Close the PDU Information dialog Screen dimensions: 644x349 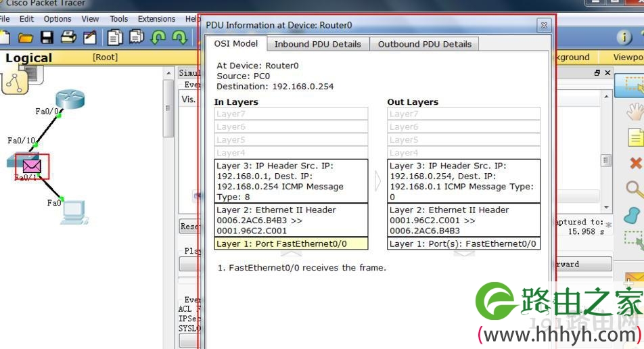pyautogui.click(x=544, y=25)
